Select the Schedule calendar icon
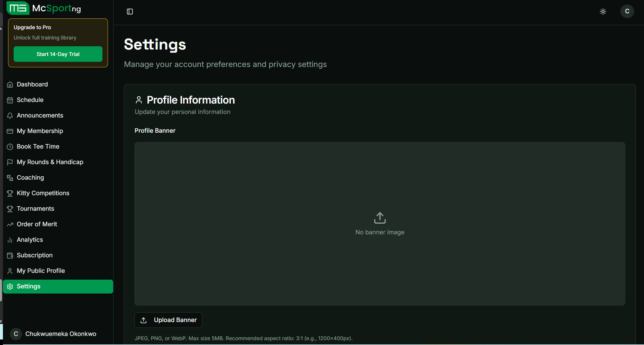Viewport: 644px width, 345px height. coord(10,100)
